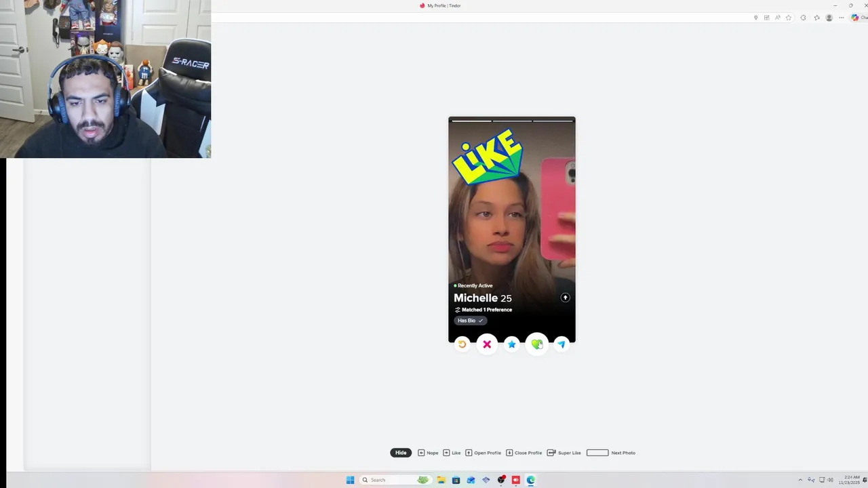Open the Windows Start menu
Viewport: 868px width, 488px height.
[x=350, y=480]
